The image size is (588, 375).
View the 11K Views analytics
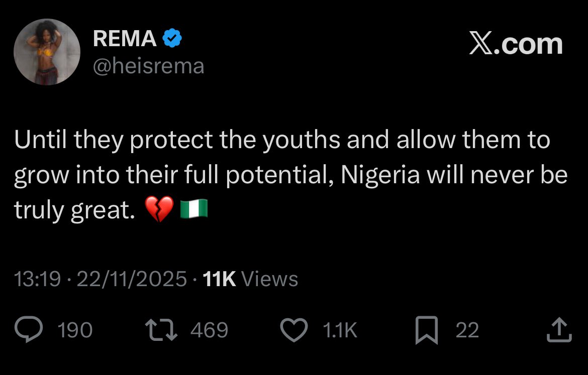[250, 279]
